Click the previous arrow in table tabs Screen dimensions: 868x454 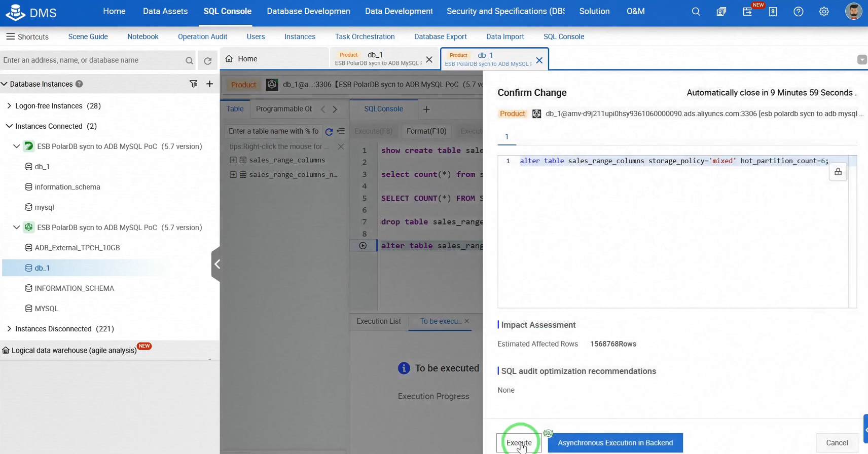click(x=323, y=109)
